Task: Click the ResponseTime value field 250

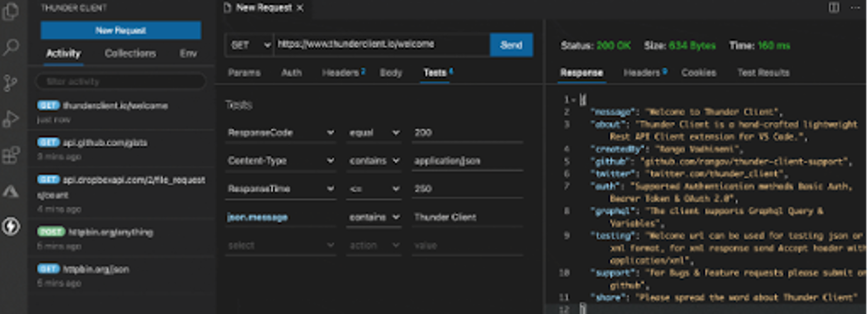Action: point(467,189)
